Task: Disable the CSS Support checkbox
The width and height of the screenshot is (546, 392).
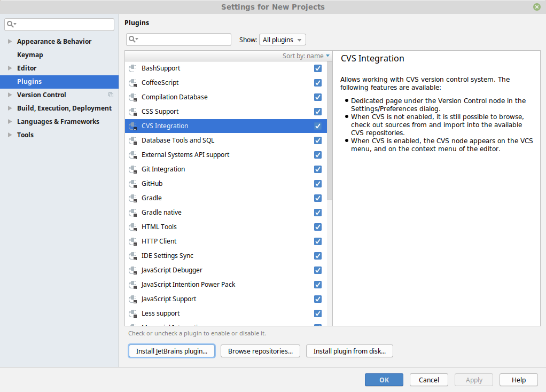Action: click(317, 112)
